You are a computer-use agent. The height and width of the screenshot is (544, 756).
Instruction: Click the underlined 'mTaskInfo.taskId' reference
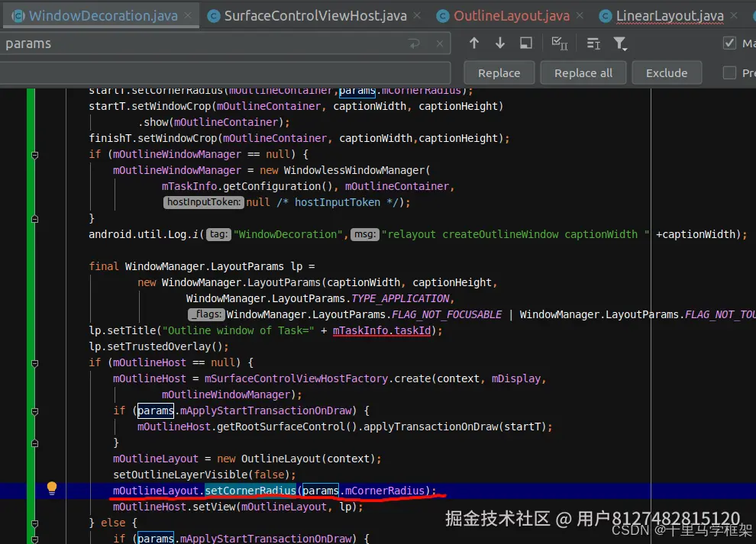click(x=381, y=330)
